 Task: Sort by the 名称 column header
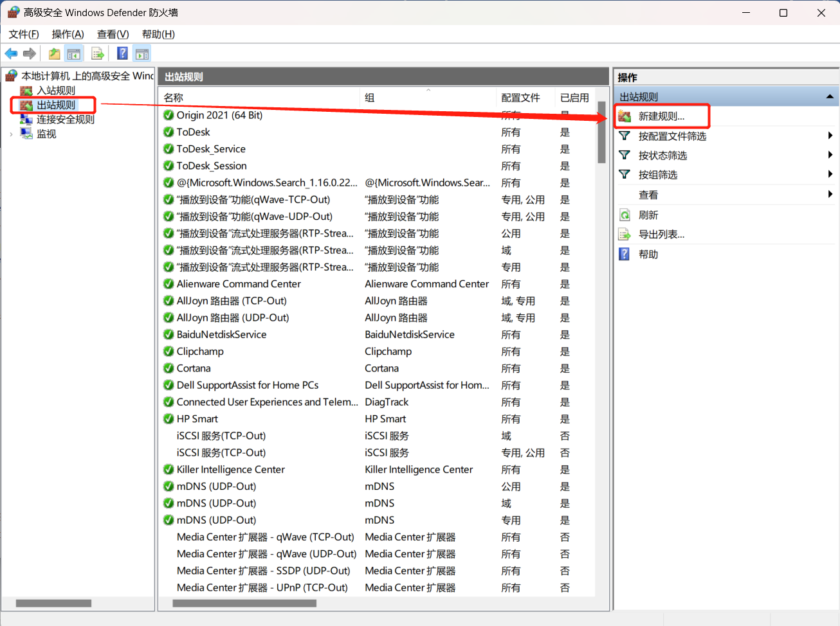pos(259,98)
